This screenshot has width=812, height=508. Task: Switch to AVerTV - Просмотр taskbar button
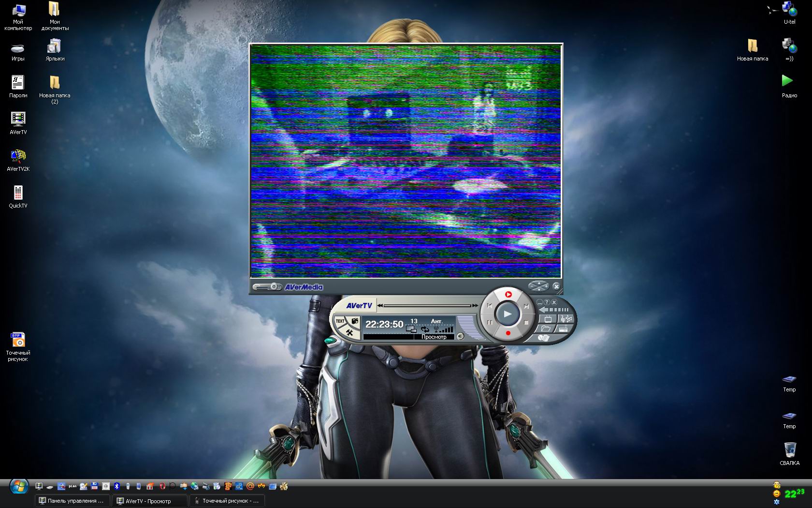pos(149,501)
